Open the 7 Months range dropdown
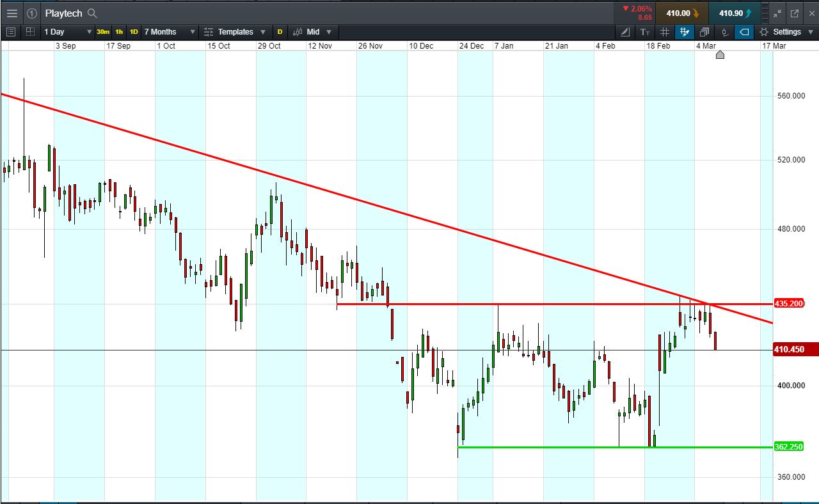This screenshot has height=504, width=819. [x=169, y=31]
